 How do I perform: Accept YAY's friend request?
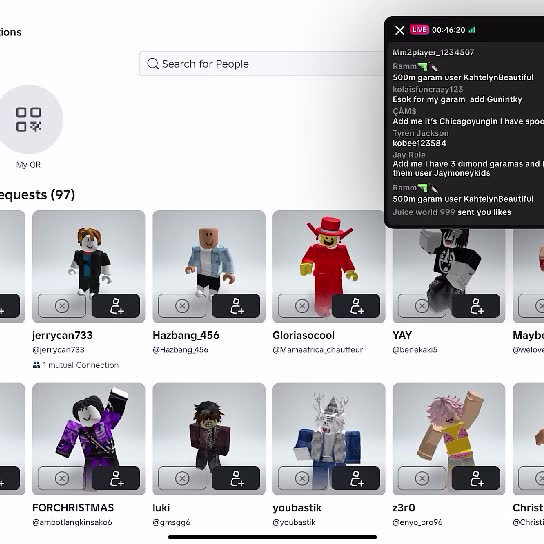pos(476,306)
